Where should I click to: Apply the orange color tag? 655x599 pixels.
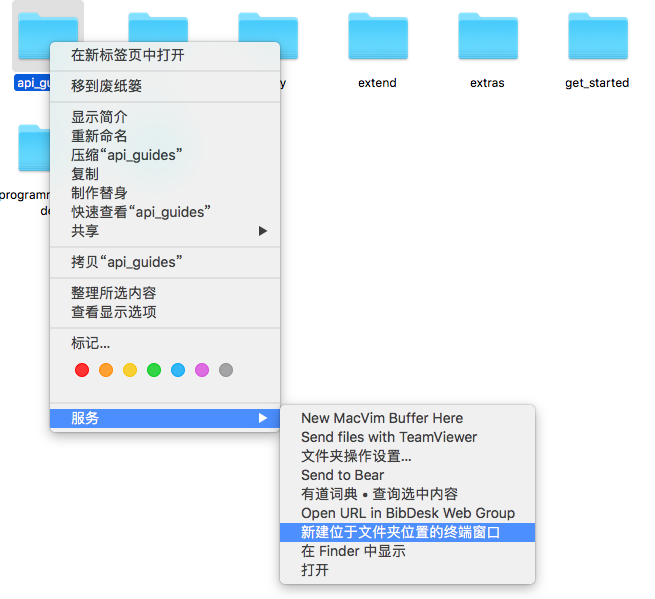pyautogui.click(x=106, y=370)
